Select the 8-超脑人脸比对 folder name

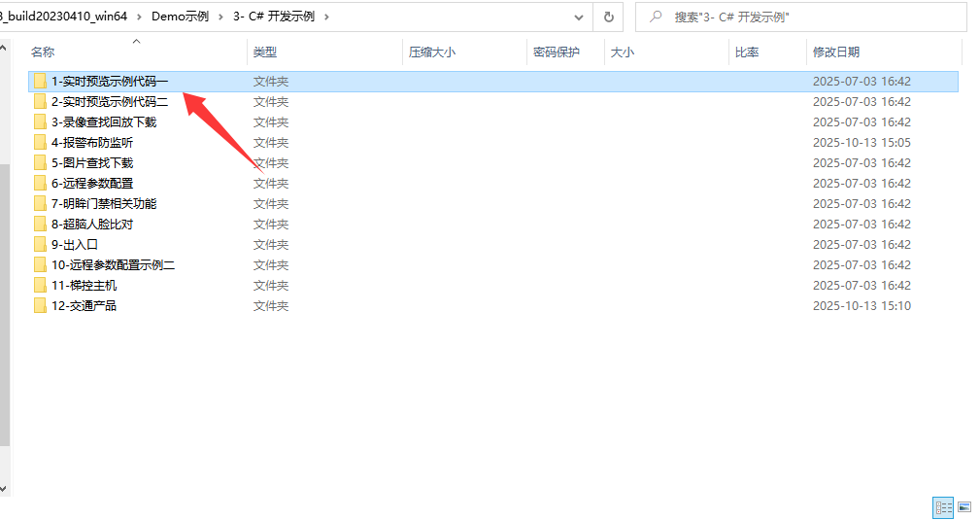pyautogui.click(x=92, y=225)
